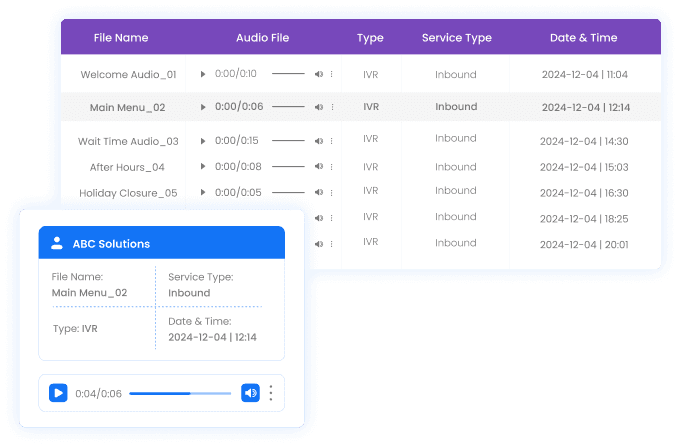Play the Welcome Audio_01 file

tap(203, 74)
